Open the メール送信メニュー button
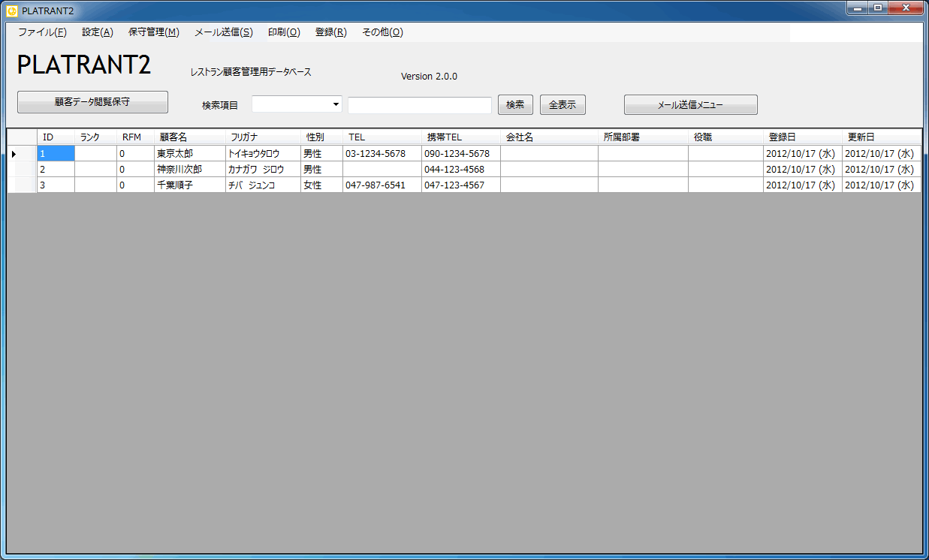This screenshot has width=929, height=560. [x=690, y=105]
